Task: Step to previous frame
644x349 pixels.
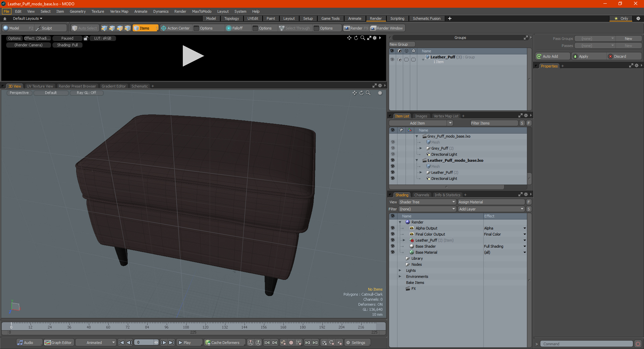Action: (x=129, y=343)
